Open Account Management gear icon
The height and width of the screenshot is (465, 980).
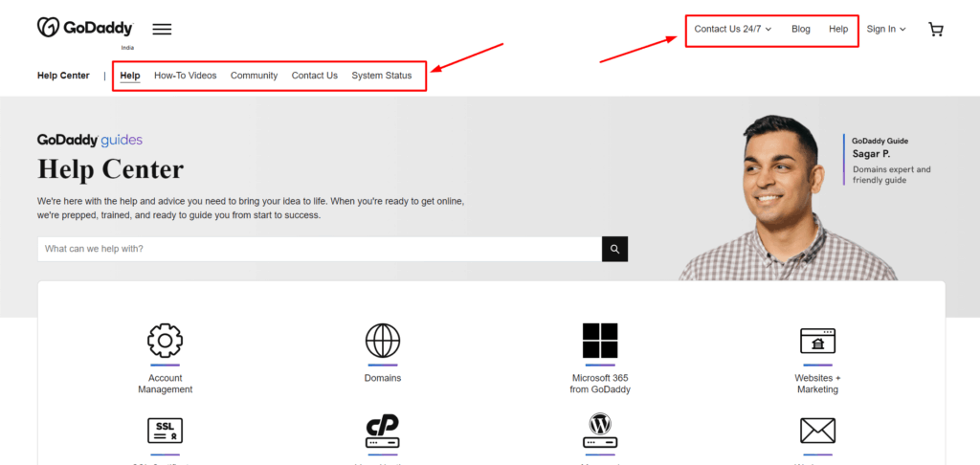165,341
